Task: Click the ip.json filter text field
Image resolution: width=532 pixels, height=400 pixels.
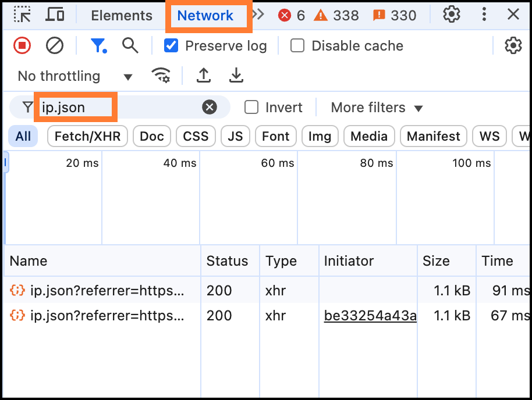Action: 116,108
